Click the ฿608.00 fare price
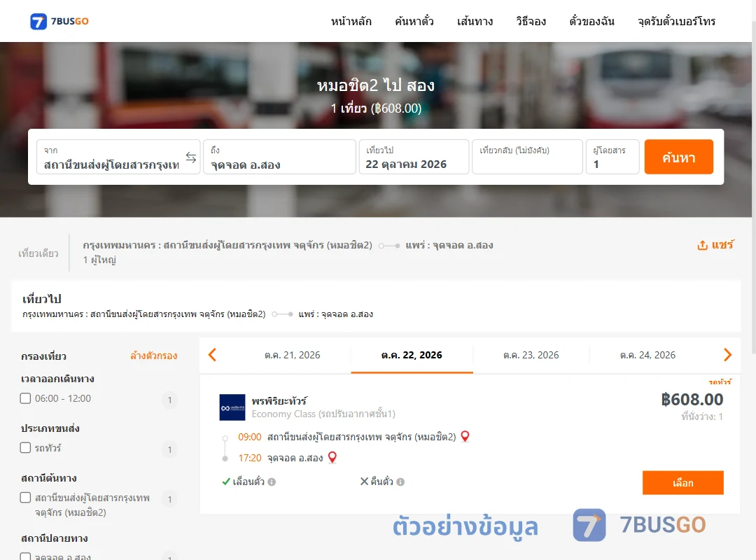Viewport: 756px width, 560px height. pyautogui.click(x=692, y=400)
